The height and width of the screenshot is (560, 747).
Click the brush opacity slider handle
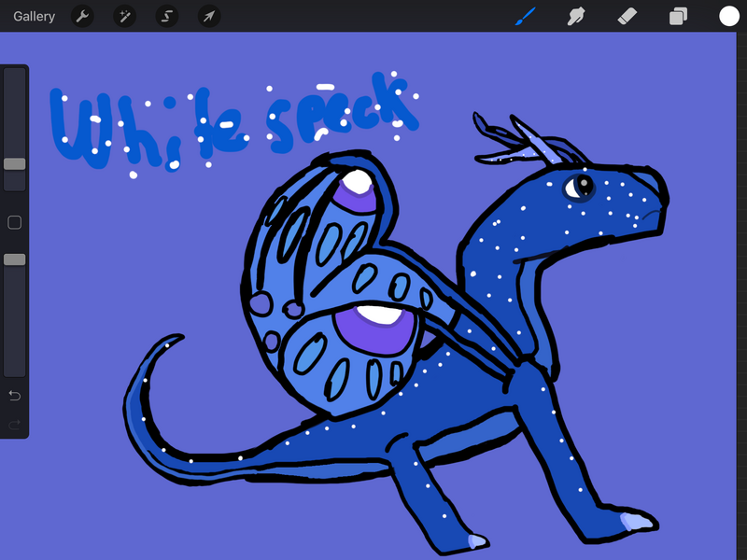15,259
